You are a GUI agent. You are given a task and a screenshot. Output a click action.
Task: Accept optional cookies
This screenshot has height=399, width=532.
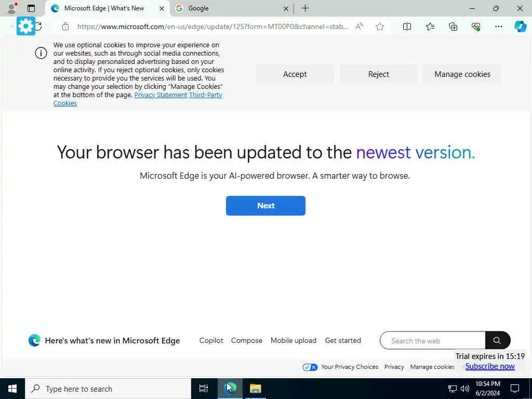click(295, 74)
